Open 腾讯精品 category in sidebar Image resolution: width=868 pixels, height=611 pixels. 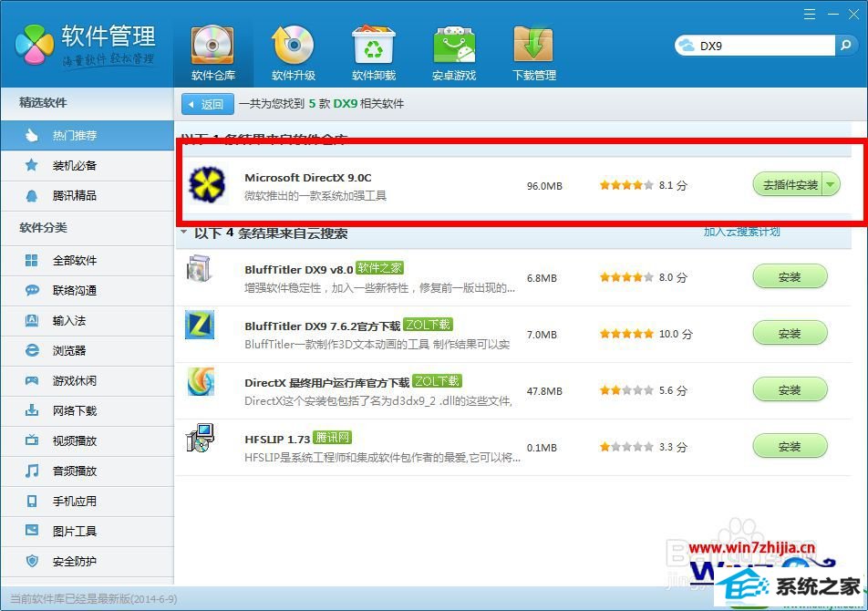87,195
